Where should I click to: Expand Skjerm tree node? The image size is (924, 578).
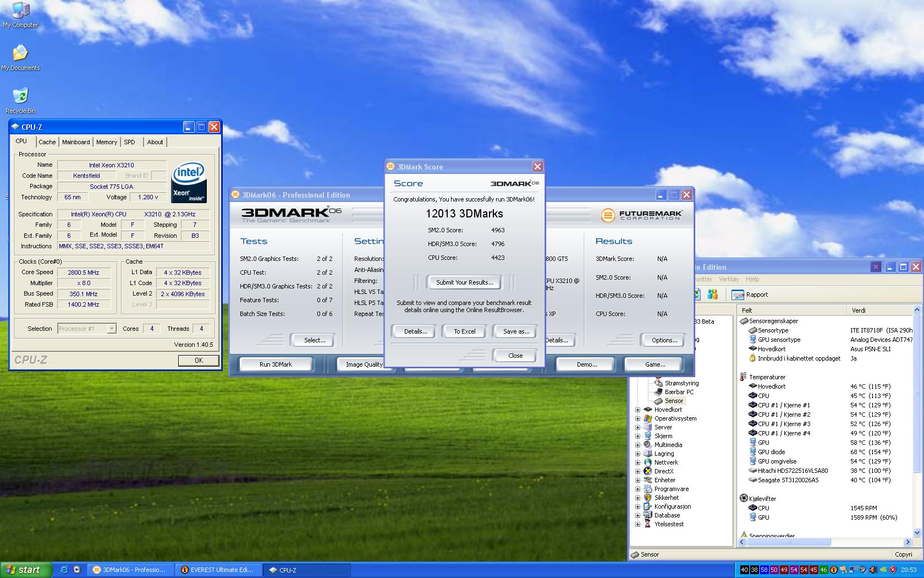point(637,436)
